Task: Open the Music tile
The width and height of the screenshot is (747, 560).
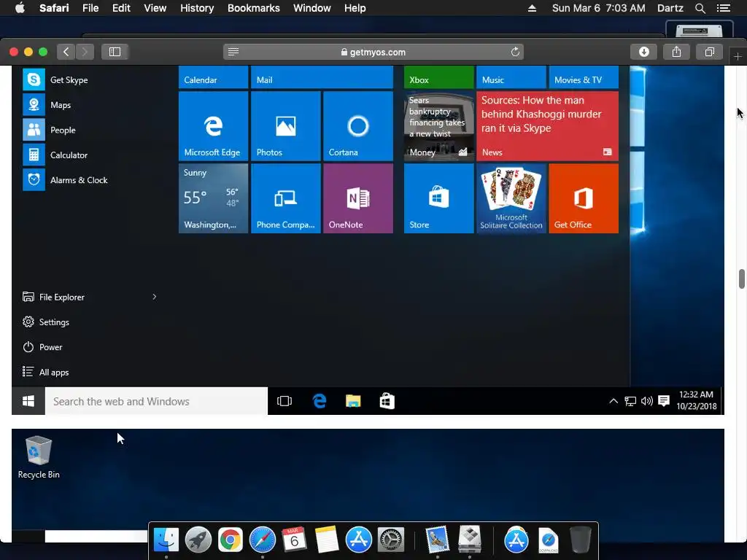Action: (511, 77)
